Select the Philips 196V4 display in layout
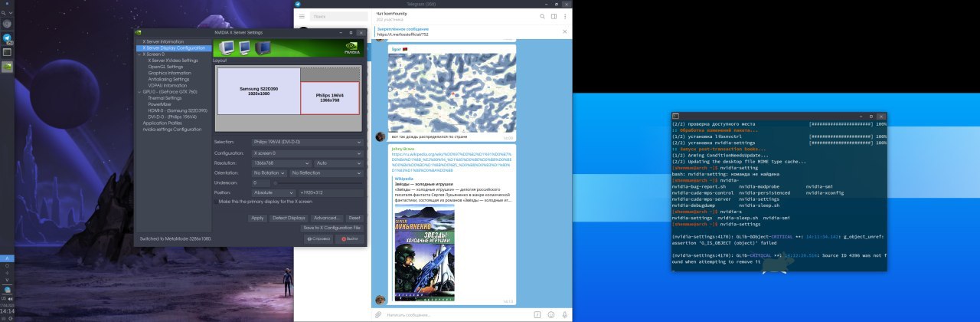 coord(329,97)
